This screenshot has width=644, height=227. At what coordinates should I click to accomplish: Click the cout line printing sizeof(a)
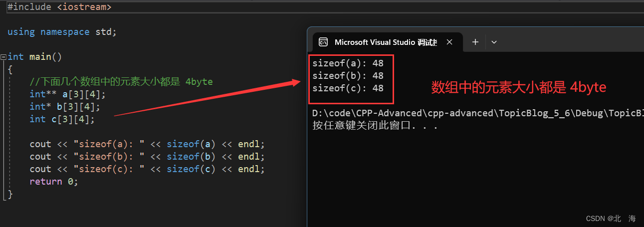[x=147, y=144]
